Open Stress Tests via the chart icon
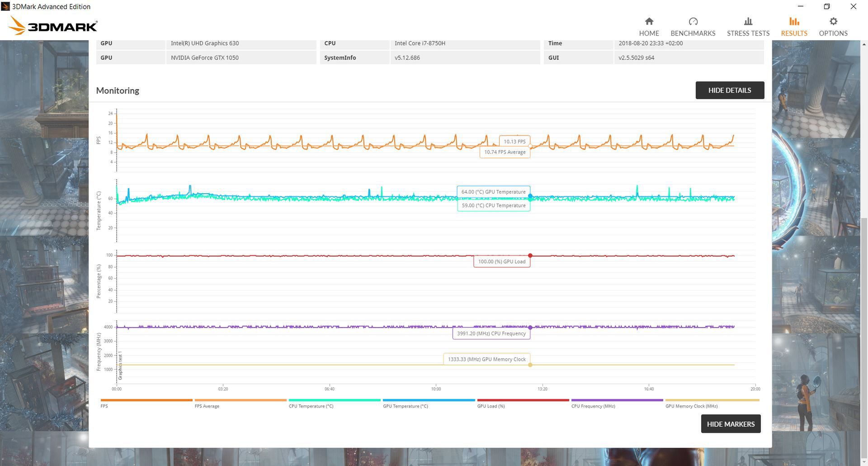Image resolution: width=868 pixels, height=466 pixels. pyautogui.click(x=748, y=21)
